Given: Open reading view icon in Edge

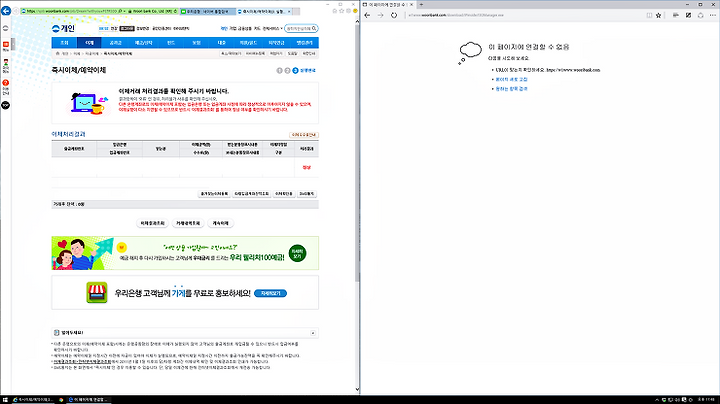Looking at the screenshot, I should tap(649, 15).
